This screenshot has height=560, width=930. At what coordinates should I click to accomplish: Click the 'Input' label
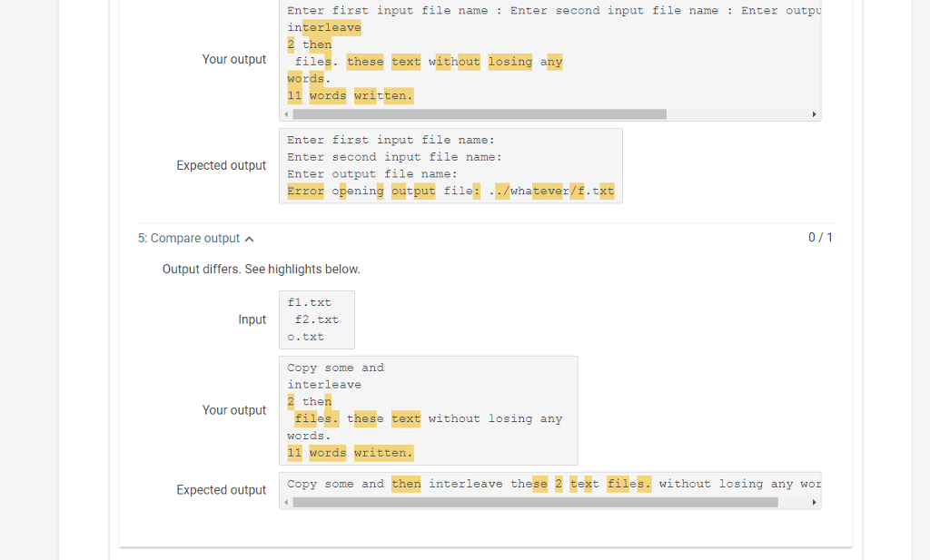click(x=252, y=319)
